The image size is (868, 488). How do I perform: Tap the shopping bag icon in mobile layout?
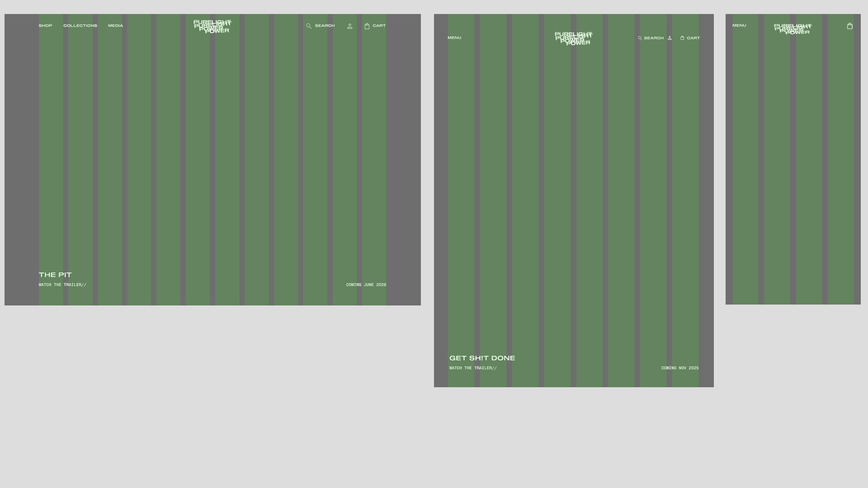[849, 26]
